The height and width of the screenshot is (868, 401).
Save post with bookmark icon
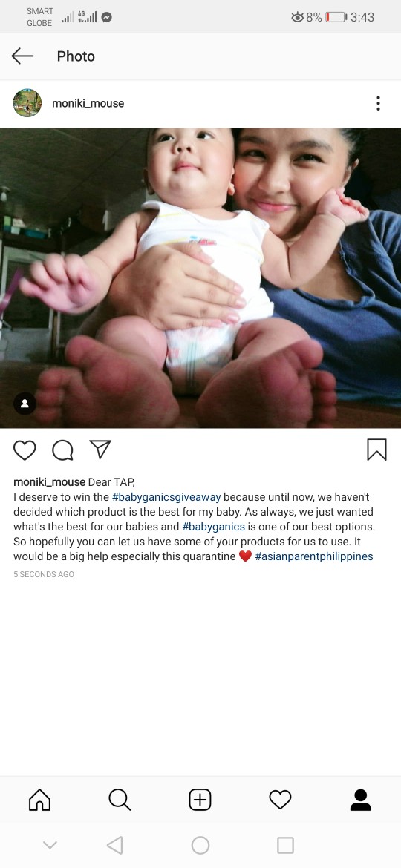pos(376,450)
